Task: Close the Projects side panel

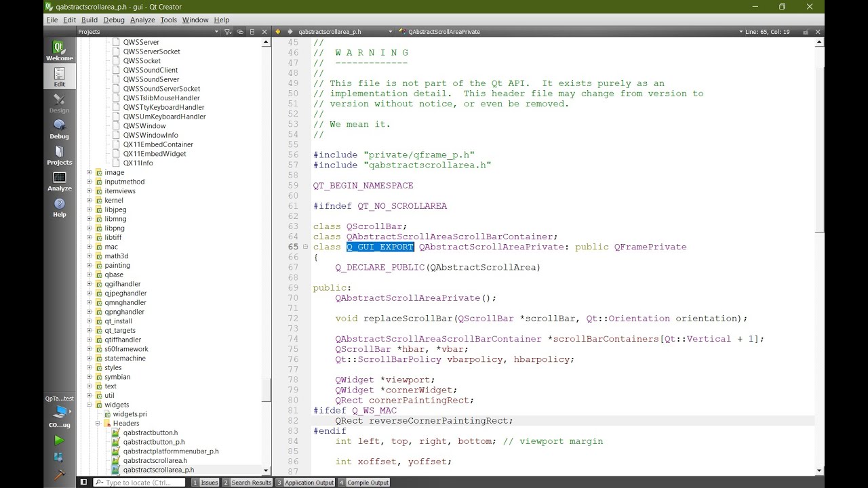Action: (264, 32)
